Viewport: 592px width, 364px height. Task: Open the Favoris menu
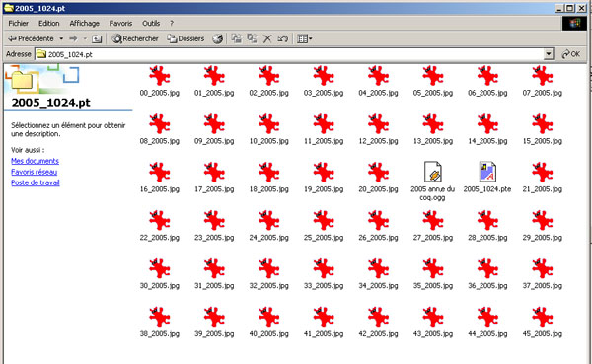120,23
